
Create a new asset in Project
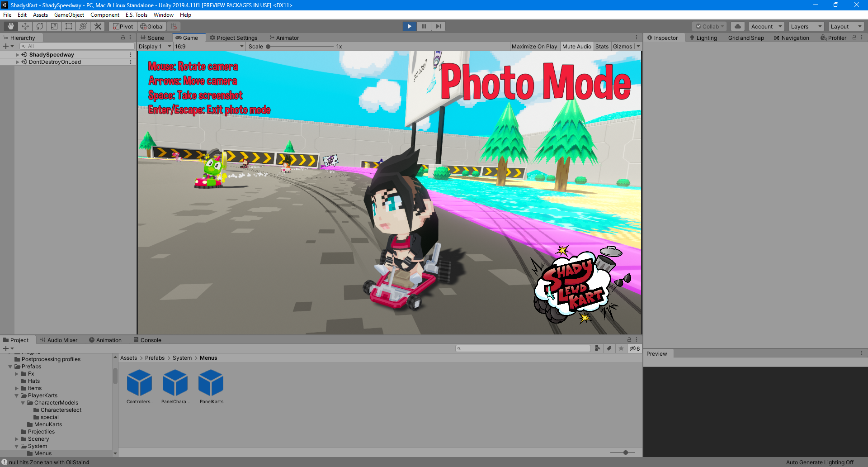pyautogui.click(x=8, y=348)
